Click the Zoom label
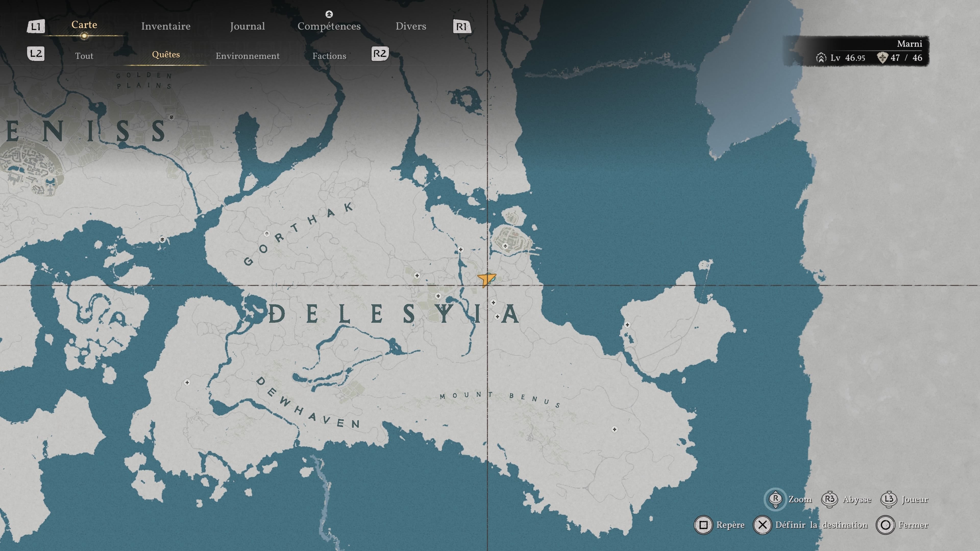The width and height of the screenshot is (980, 551). (x=800, y=499)
